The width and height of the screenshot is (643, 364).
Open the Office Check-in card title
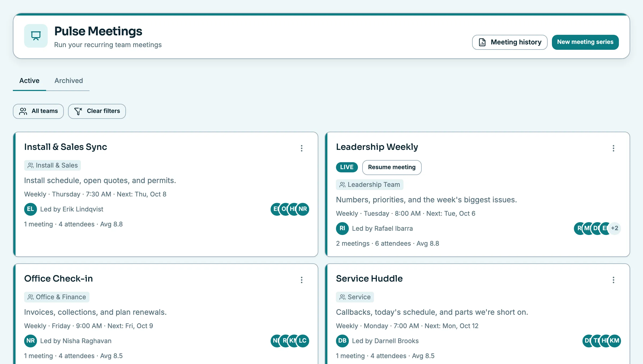tap(58, 279)
